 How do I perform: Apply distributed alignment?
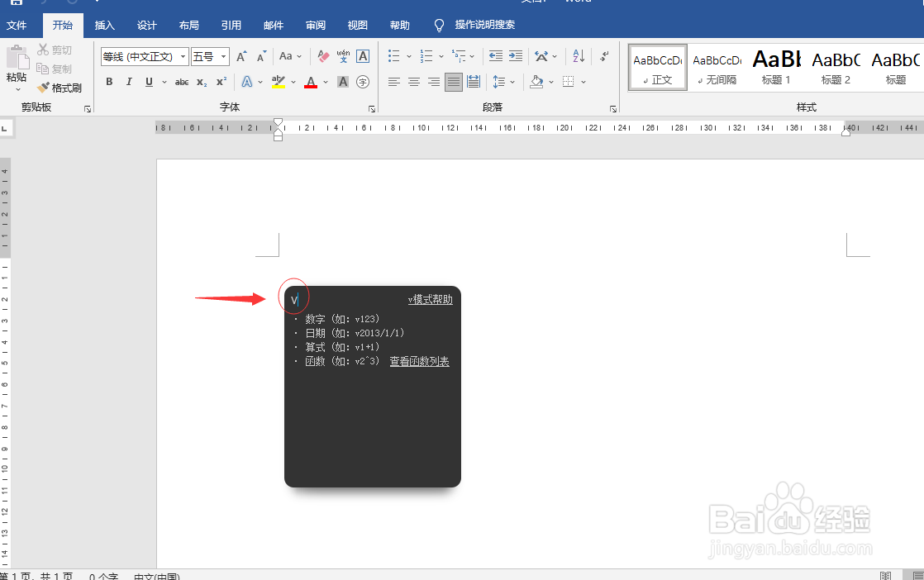[474, 82]
